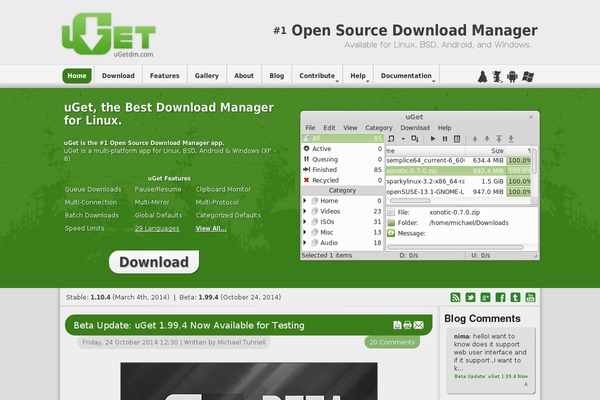Expand the Misc category in uGet tree
The image size is (600, 400).
tap(305, 232)
